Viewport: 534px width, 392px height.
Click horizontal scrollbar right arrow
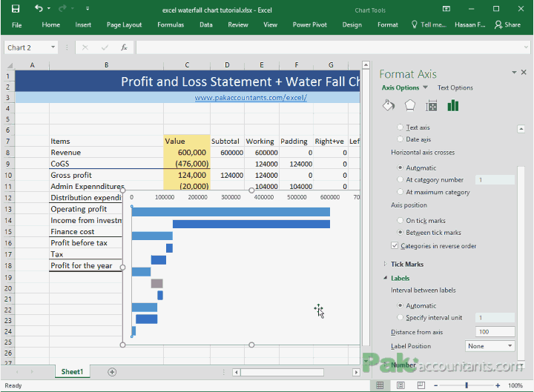[x=356, y=372]
